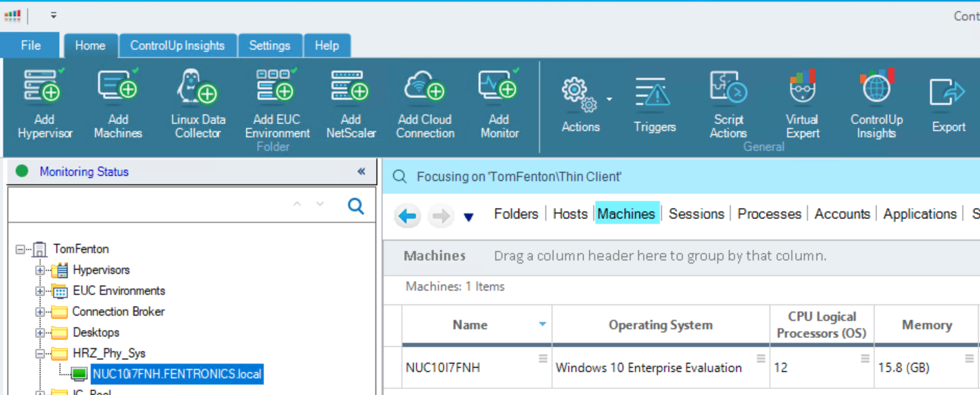Click the NUC10I7FNH name cell
Image resolution: width=980 pixels, height=395 pixels.
tap(477, 367)
